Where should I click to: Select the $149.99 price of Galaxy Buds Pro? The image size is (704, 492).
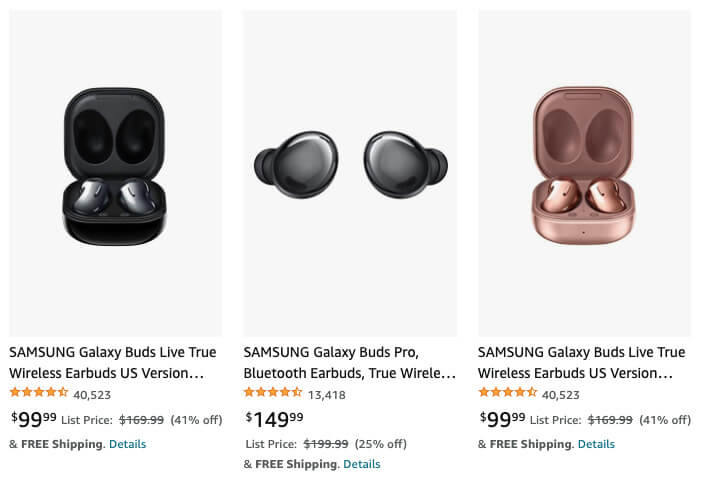click(x=274, y=419)
